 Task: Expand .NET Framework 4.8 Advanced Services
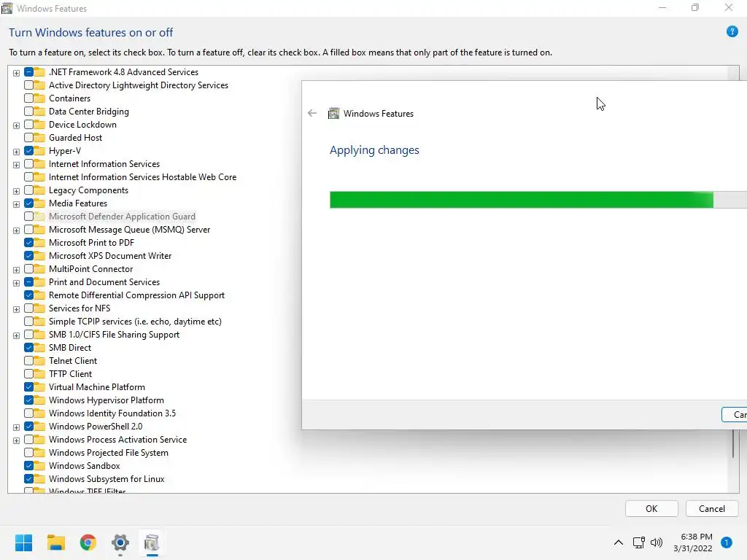click(16, 73)
